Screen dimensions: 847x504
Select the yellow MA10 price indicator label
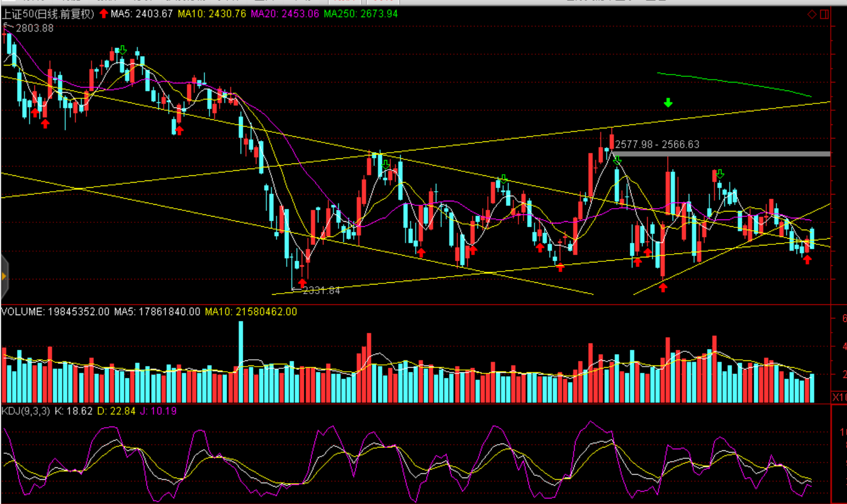coord(212,14)
